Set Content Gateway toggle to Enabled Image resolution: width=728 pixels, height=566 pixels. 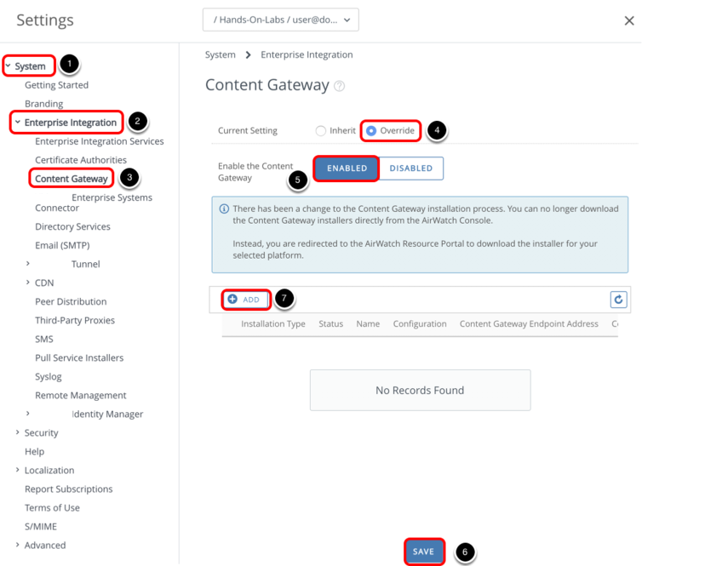coord(347,169)
